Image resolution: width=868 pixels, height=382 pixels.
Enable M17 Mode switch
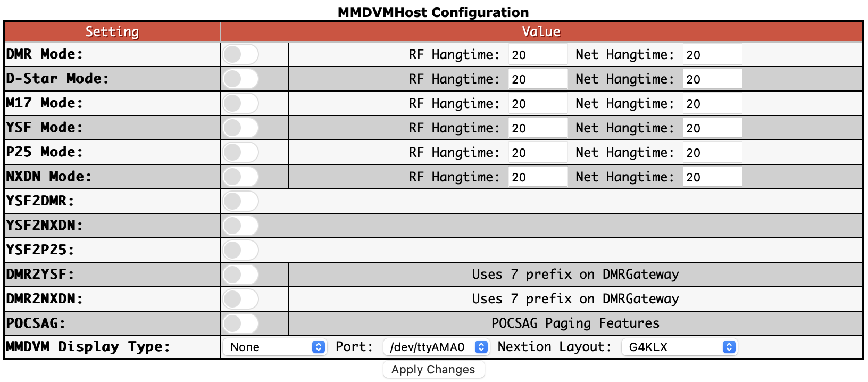240,103
